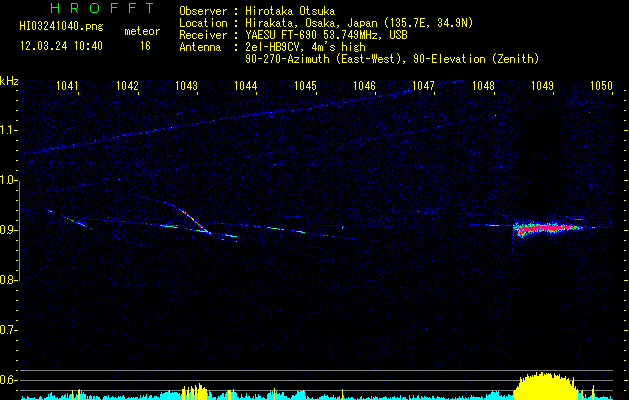Select the Location Hirakata, Osaka line
629x400 pixels.
[x=326, y=23]
